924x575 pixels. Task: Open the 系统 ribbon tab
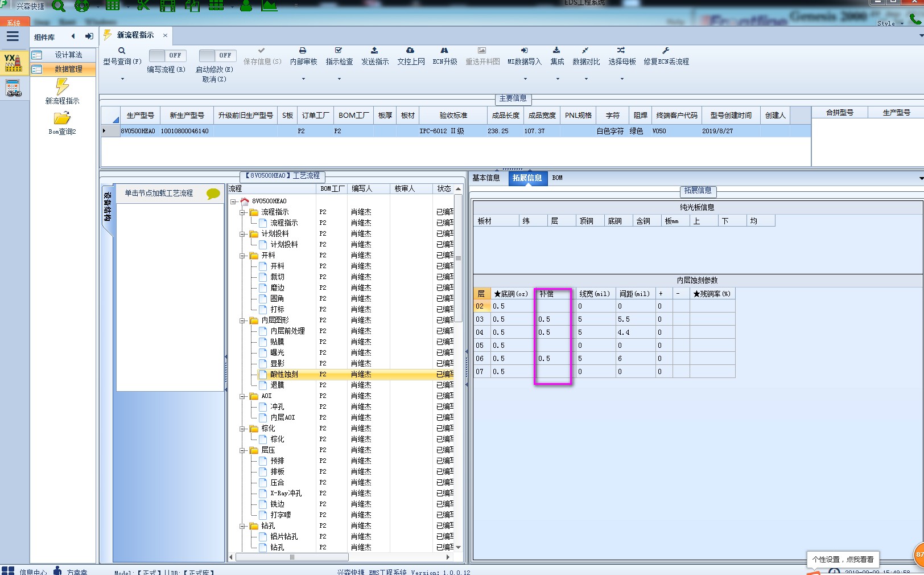(14, 23)
